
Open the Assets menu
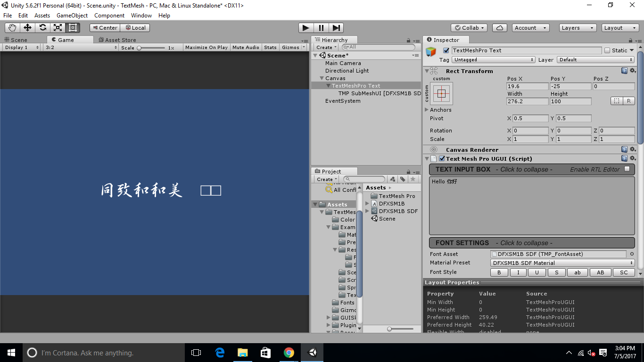[x=42, y=16]
